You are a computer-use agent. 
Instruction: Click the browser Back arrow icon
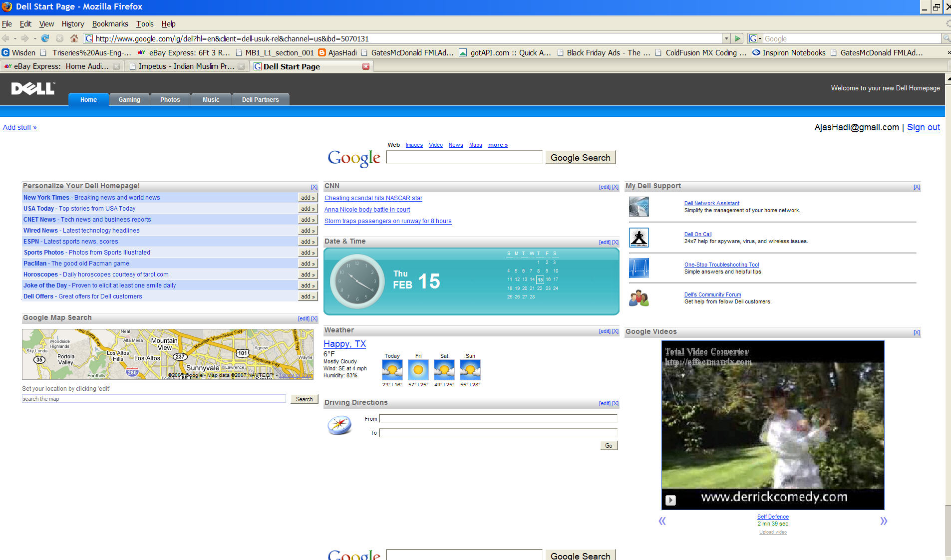(6, 38)
